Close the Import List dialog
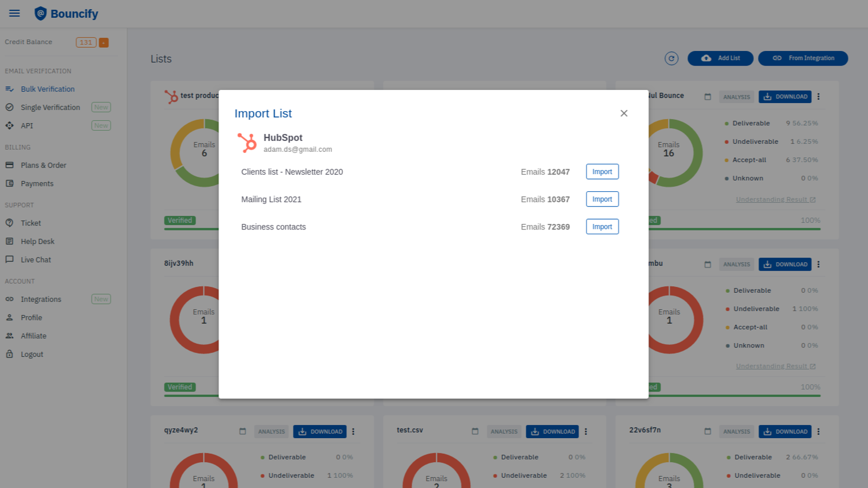Viewport: 868px width, 488px height. click(x=624, y=113)
